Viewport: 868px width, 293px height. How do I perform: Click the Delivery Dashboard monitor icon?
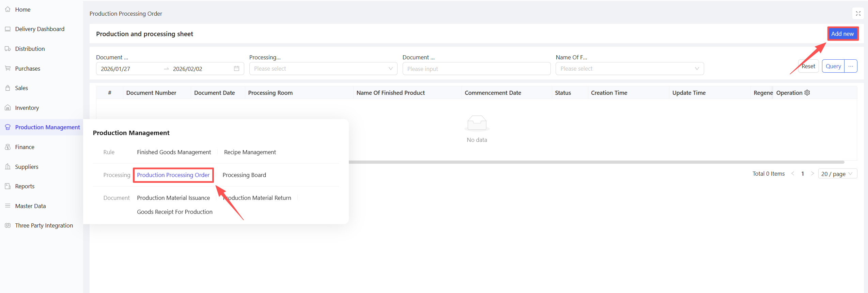tap(7, 29)
